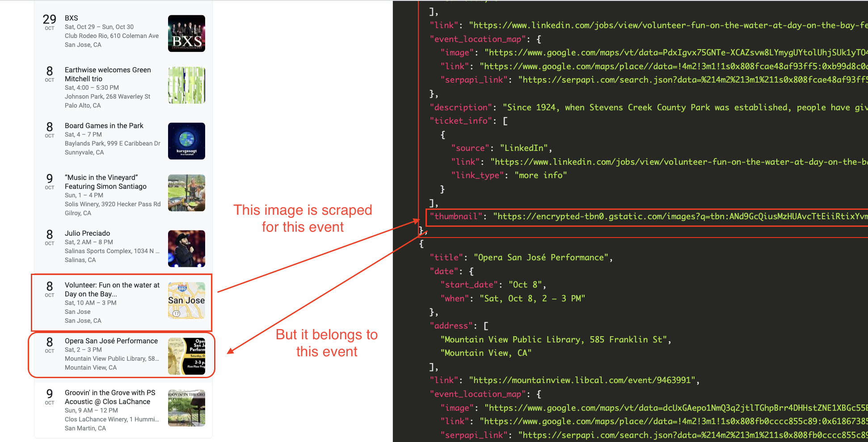Select the Earthwise welcomes Green Mitchell trio event
This screenshot has height=442, width=868.
108,74
